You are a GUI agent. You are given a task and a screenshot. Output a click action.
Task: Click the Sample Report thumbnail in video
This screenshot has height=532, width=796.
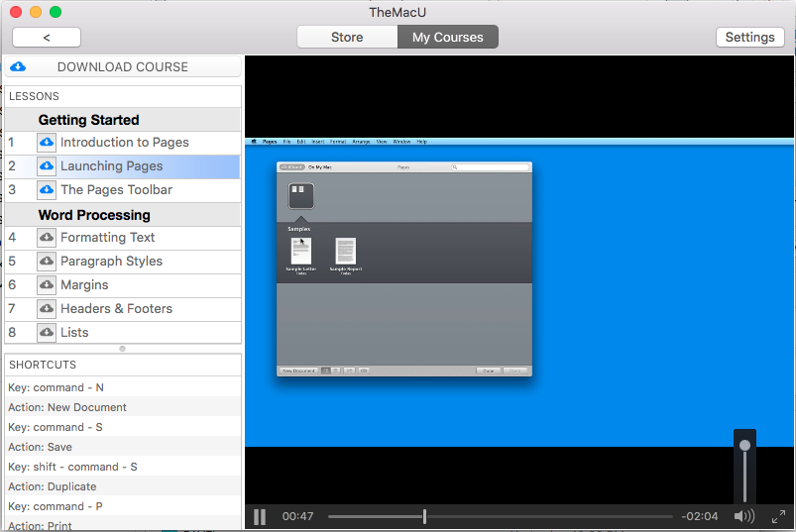click(x=346, y=251)
